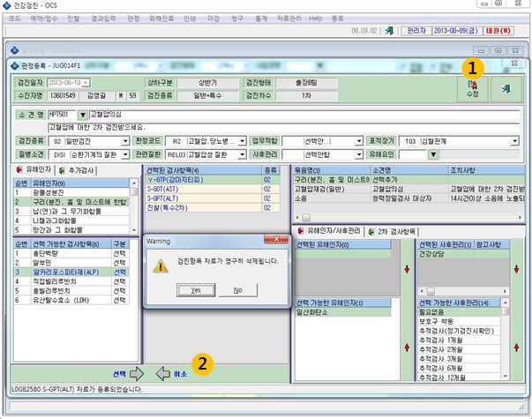Click the exit door icon beside 수정
This screenshot has width=532, height=419.
click(x=506, y=89)
